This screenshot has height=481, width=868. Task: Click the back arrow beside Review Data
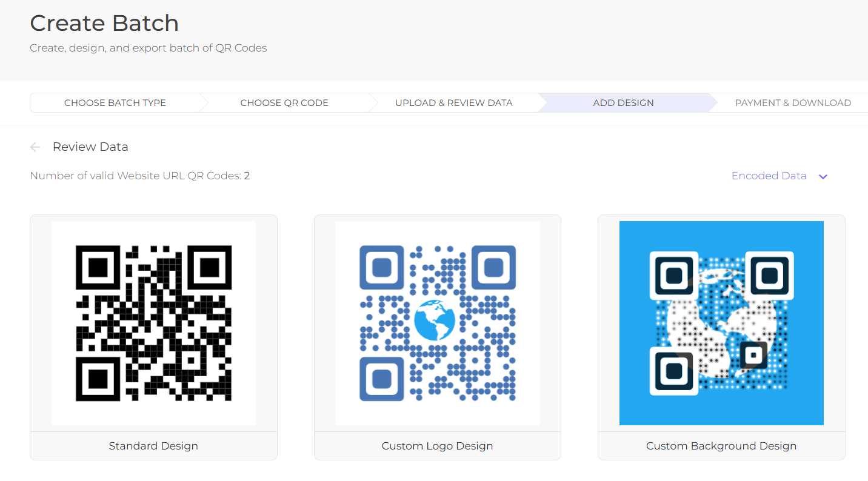click(35, 147)
